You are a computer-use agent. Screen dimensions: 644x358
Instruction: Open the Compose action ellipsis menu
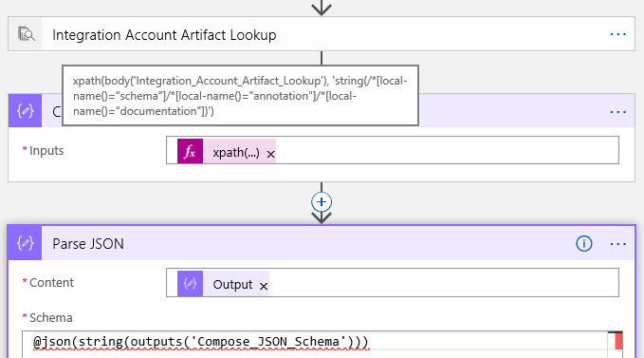click(x=618, y=112)
